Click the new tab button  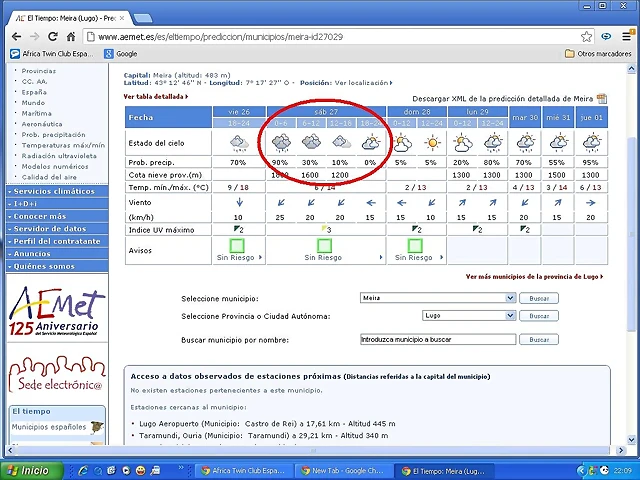(x=143, y=18)
